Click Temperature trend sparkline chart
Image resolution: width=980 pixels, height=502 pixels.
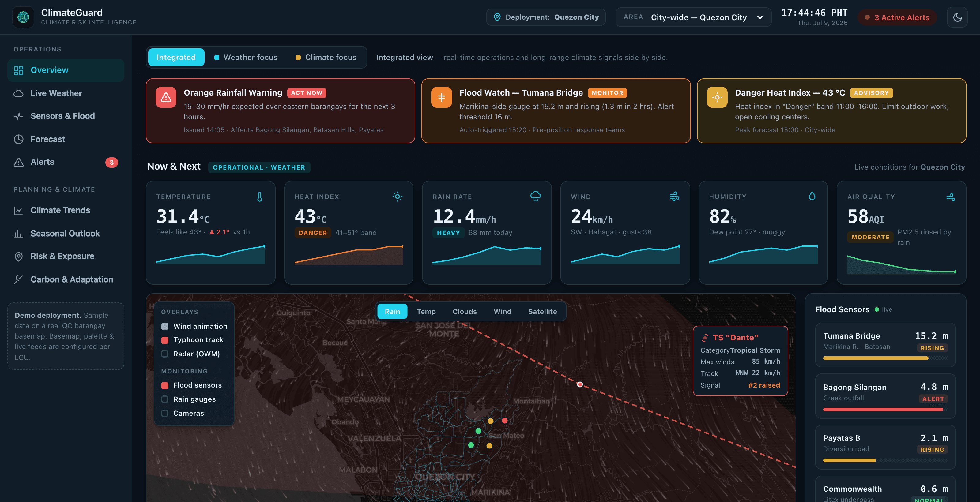click(x=210, y=255)
